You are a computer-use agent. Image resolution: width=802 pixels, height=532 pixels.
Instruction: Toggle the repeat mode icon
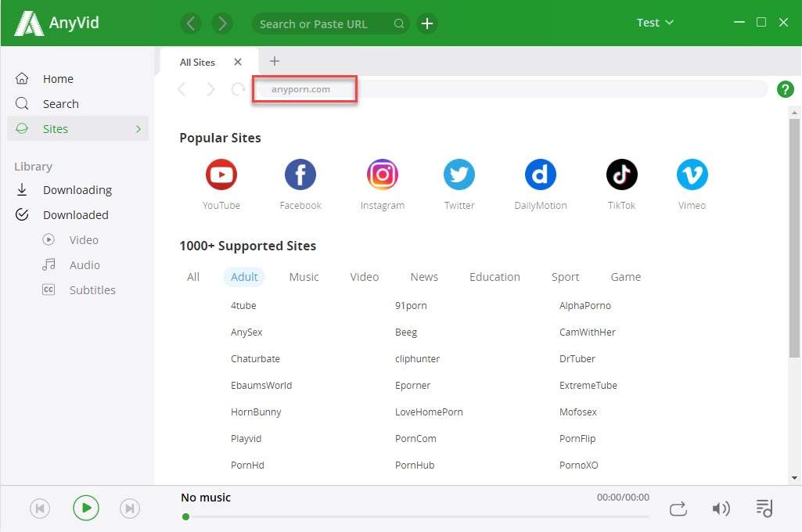pos(678,509)
